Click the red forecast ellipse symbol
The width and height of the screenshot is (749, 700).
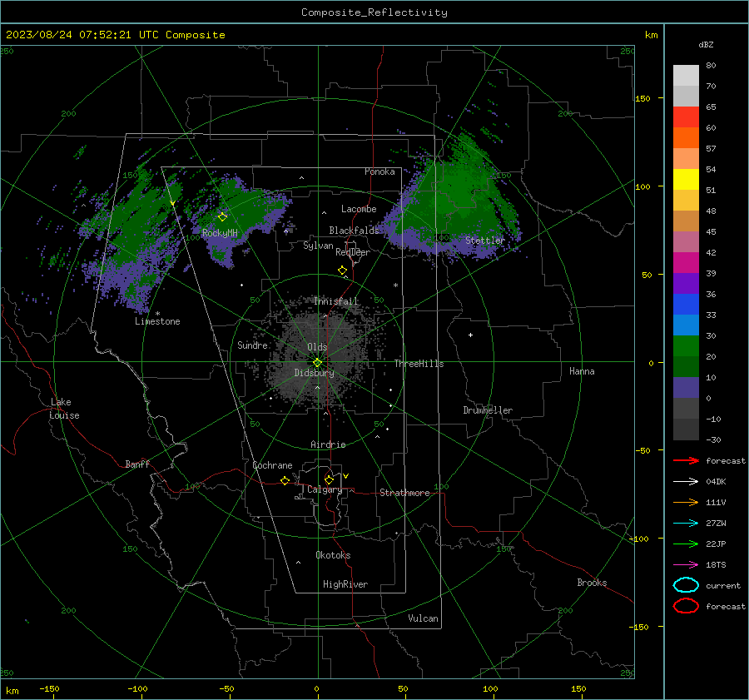[686, 606]
